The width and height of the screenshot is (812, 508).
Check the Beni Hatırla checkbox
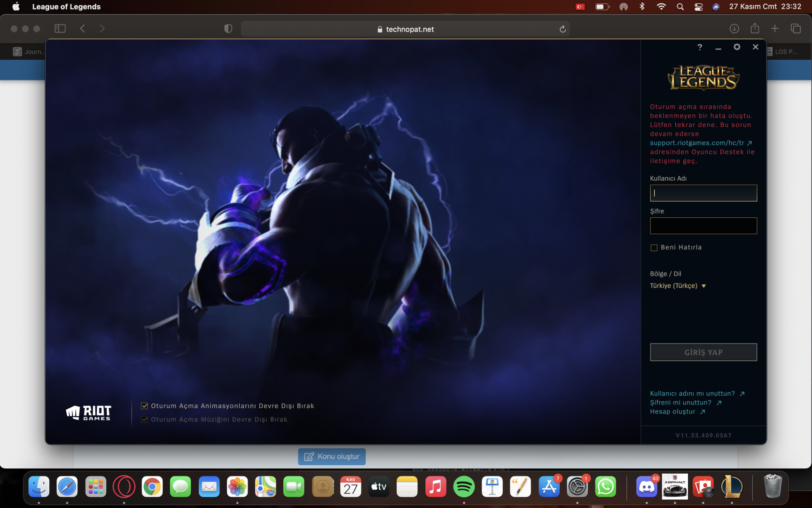654,248
